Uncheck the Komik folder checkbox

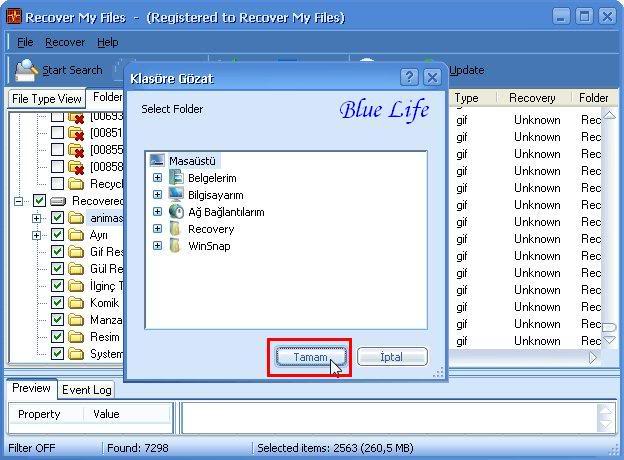(x=57, y=302)
